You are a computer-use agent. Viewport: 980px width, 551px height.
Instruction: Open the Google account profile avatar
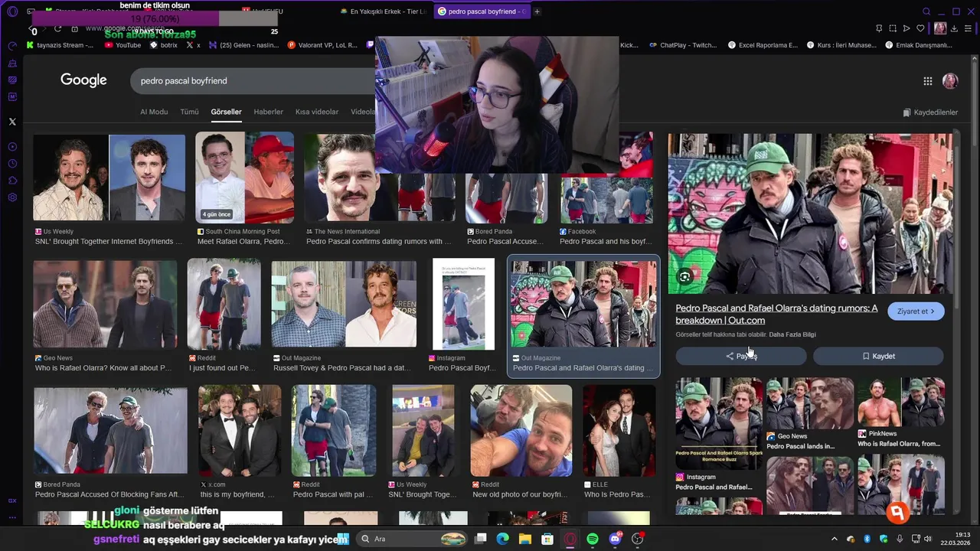pos(950,81)
